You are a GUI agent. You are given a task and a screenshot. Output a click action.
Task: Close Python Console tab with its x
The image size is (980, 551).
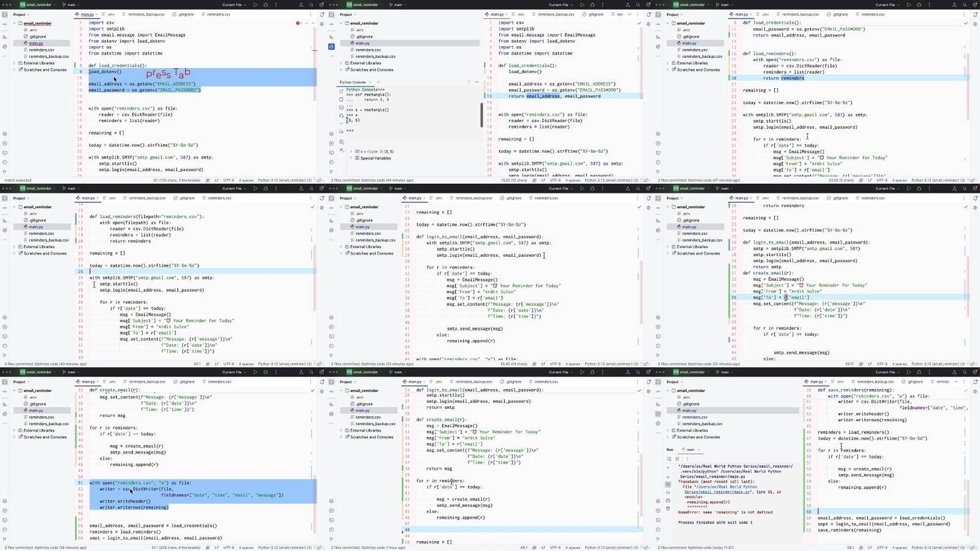tap(370, 82)
